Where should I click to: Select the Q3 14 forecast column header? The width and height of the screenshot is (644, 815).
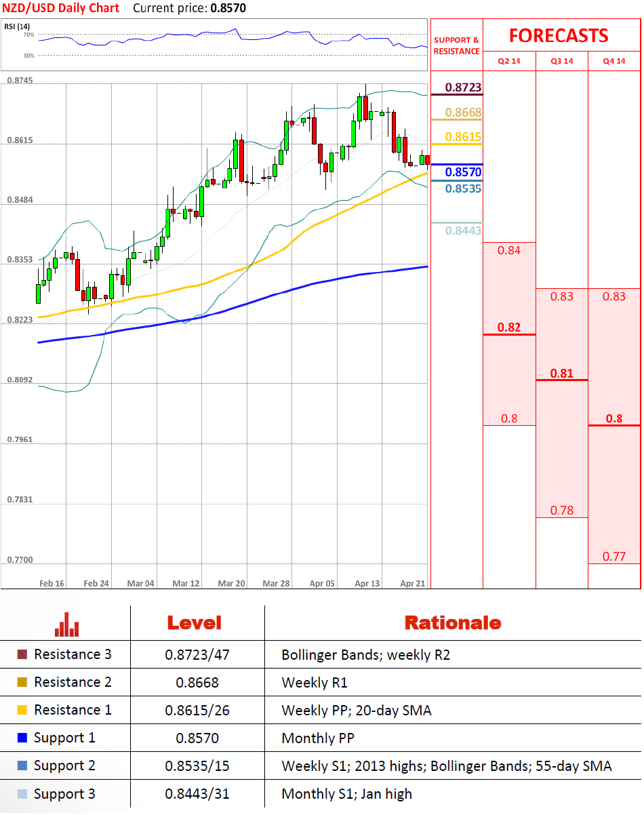point(561,61)
